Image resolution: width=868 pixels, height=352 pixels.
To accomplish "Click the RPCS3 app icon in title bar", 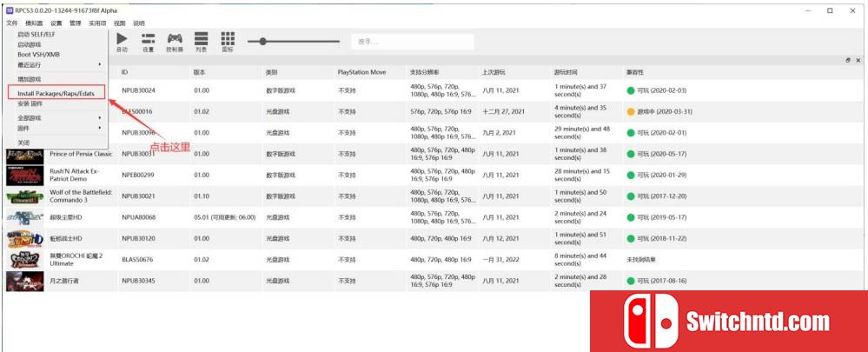I will click(10, 10).
